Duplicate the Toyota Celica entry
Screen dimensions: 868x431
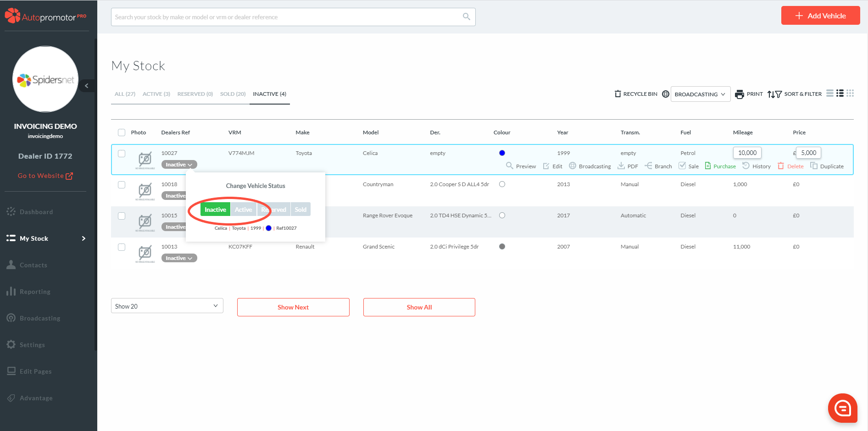(827, 166)
